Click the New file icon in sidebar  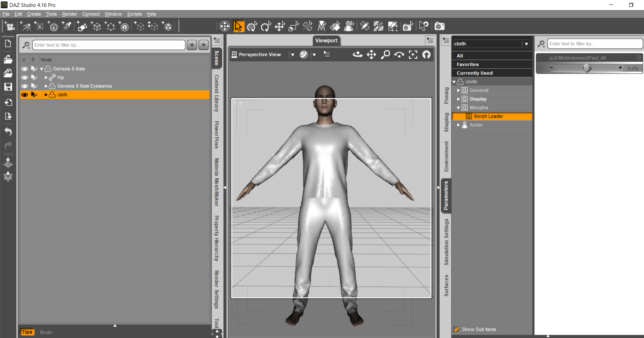(x=8, y=44)
